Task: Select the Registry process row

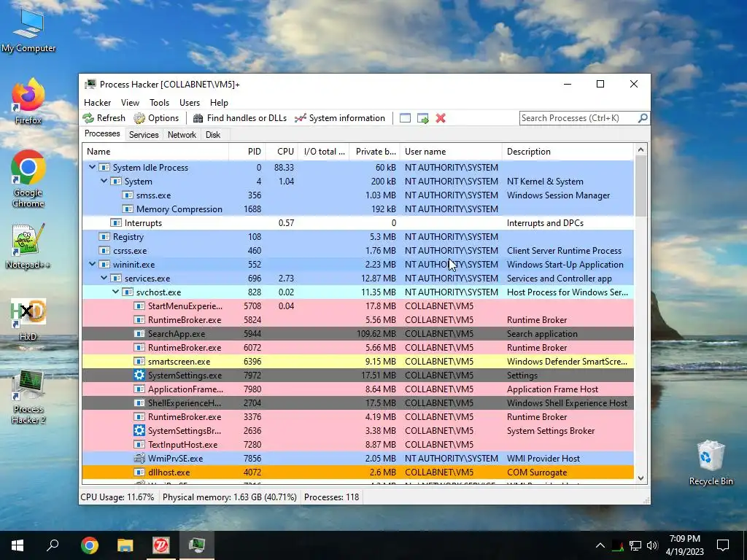Action: [357, 236]
